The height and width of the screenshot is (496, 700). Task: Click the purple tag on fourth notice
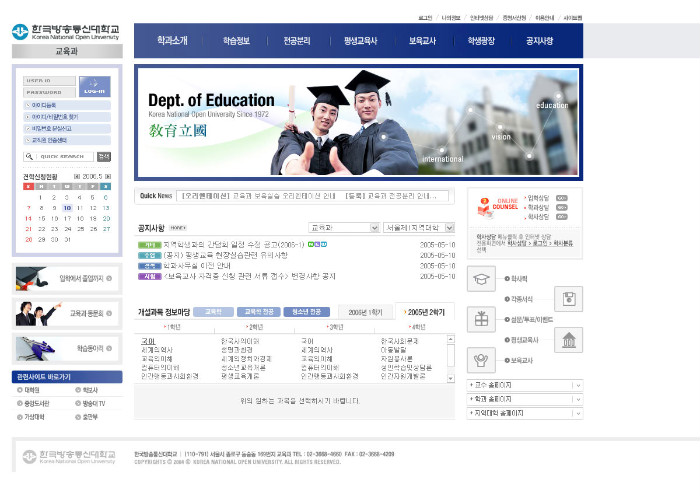coord(150,276)
